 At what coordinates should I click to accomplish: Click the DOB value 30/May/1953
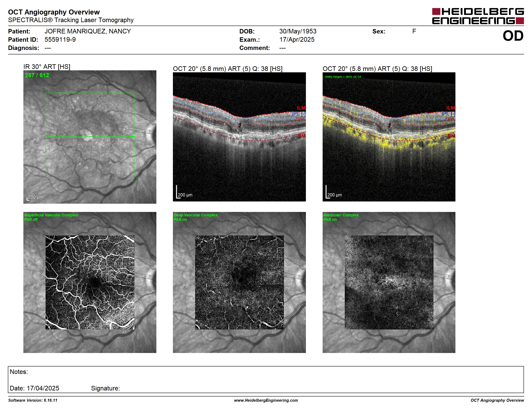[x=298, y=31]
